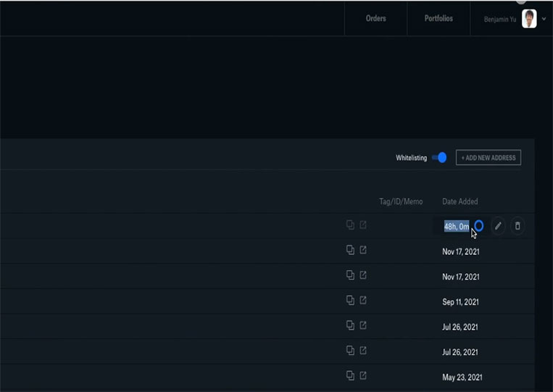Screen dimensions: 553x392
Task: Copy address in second Nov 17, 2021 row
Action: (x=350, y=275)
